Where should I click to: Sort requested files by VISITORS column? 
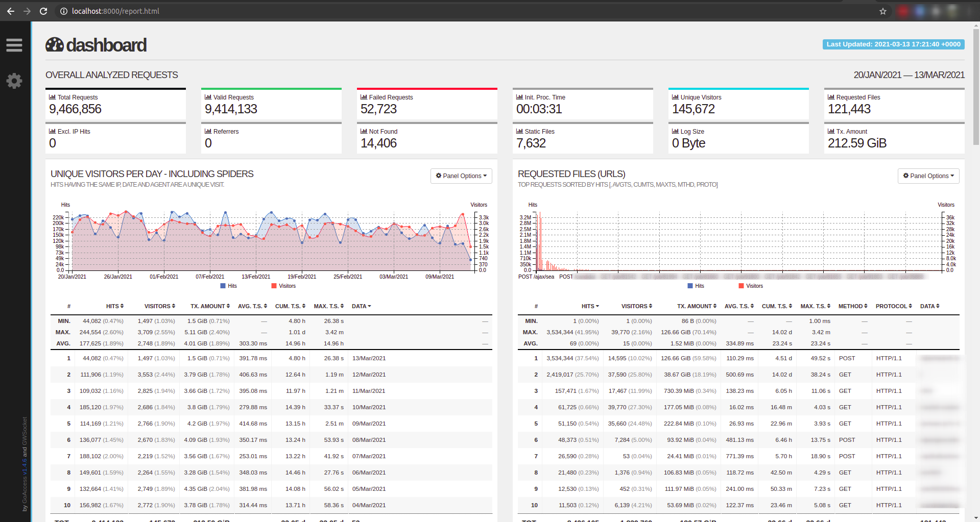point(637,306)
